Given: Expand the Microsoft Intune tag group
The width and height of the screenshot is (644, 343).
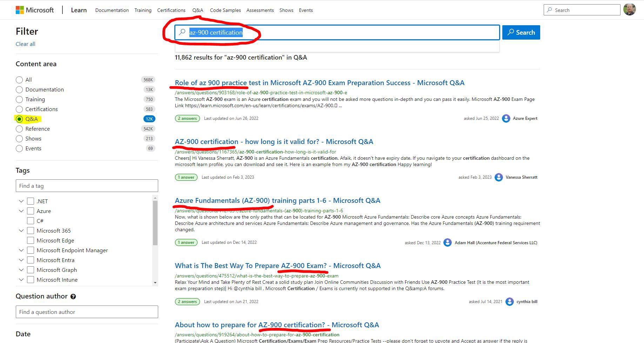Looking at the screenshot, I should pos(21,280).
